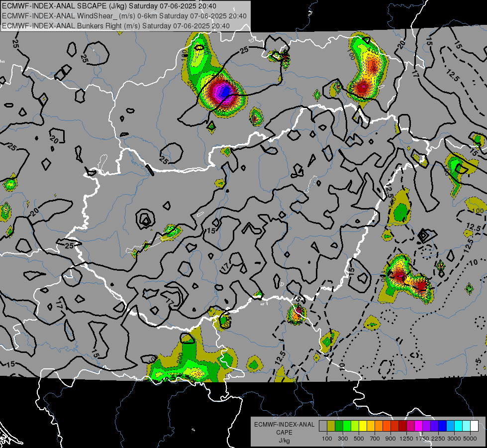
Task: Pick the amber legend swatch
Action: (371, 426)
